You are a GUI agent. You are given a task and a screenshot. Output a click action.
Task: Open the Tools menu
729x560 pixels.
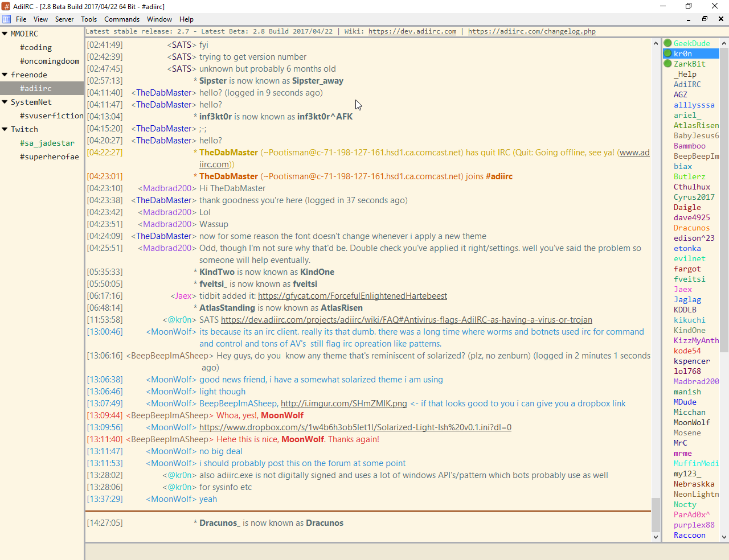click(89, 19)
